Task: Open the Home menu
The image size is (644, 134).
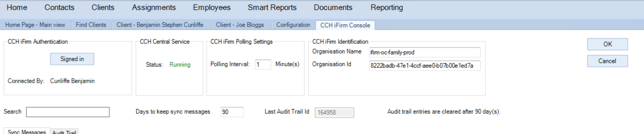Action: (17, 7)
